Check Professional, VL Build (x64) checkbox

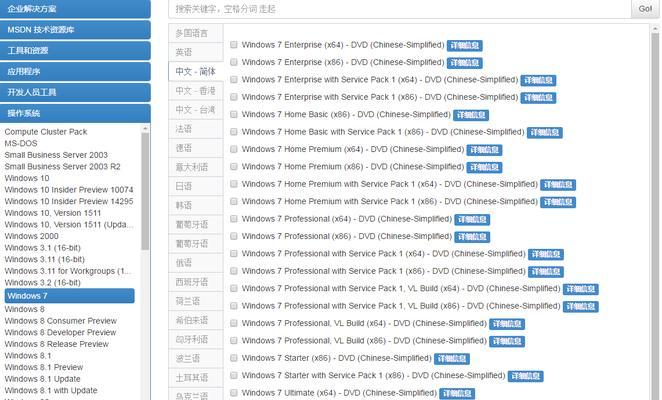[x=233, y=323]
